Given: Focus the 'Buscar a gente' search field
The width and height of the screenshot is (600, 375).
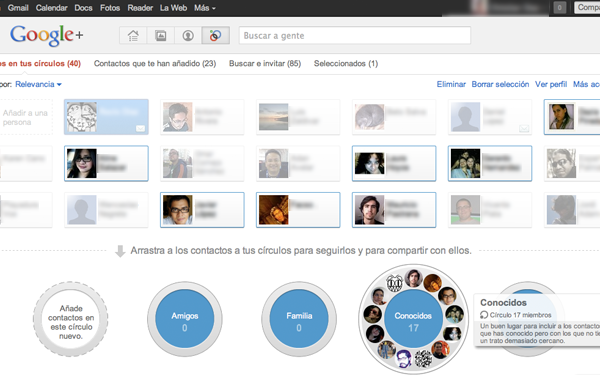Looking at the screenshot, I should 355,36.
